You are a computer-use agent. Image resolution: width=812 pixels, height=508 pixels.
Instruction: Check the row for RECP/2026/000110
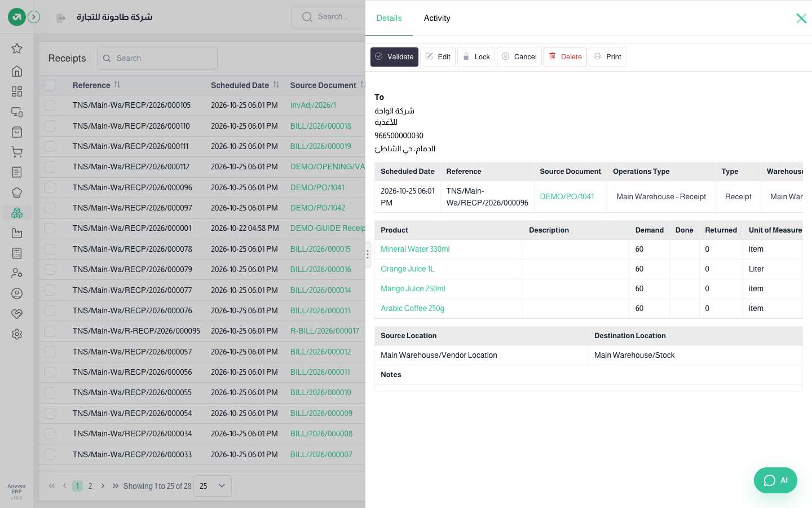[50, 126]
